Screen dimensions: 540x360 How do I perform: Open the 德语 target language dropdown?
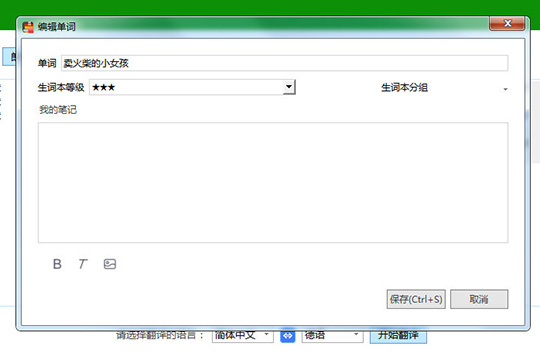click(x=332, y=335)
